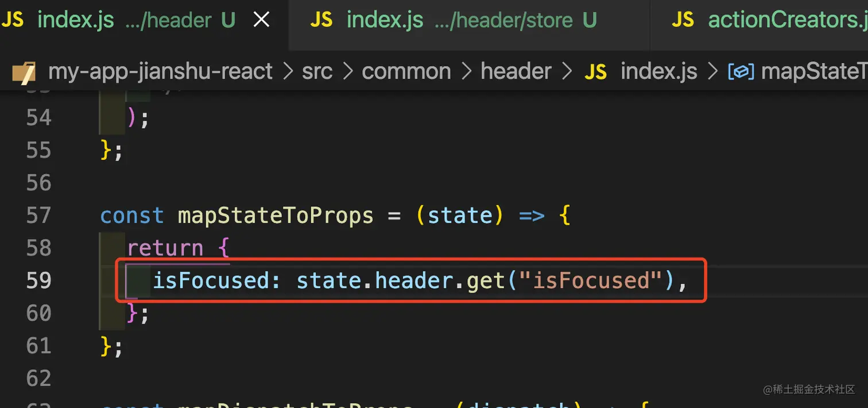Click JS icon on the first index.js tab
The image size is (868, 408).
click(13, 20)
